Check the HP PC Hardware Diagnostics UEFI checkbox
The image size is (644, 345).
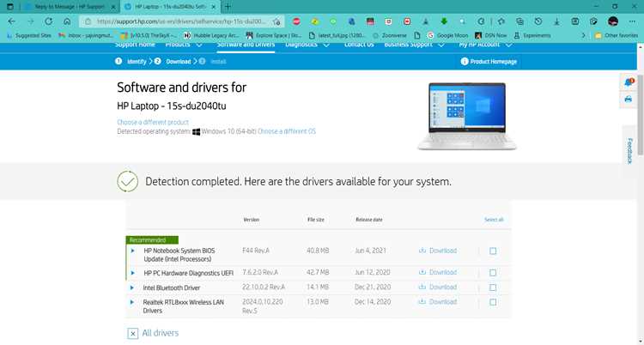(493, 273)
